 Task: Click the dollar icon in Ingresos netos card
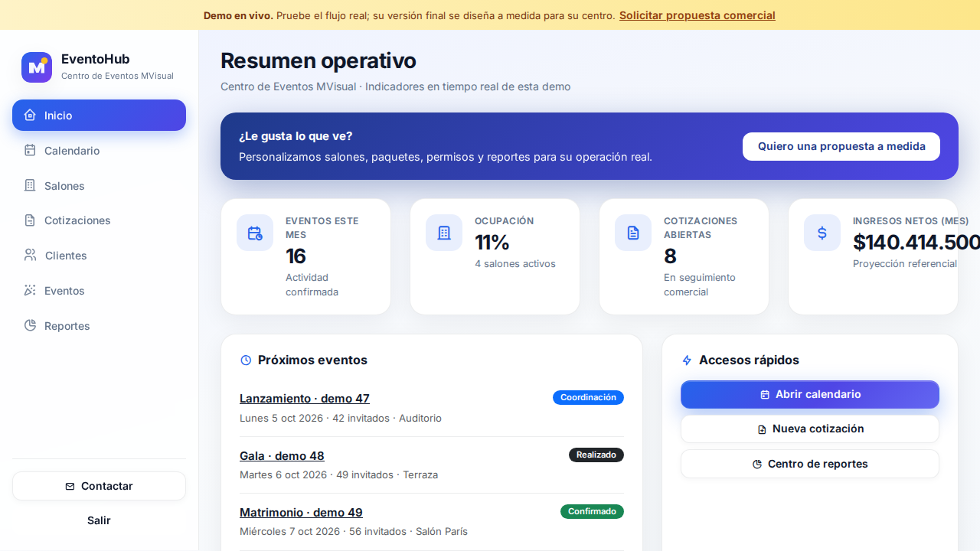(822, 233)
